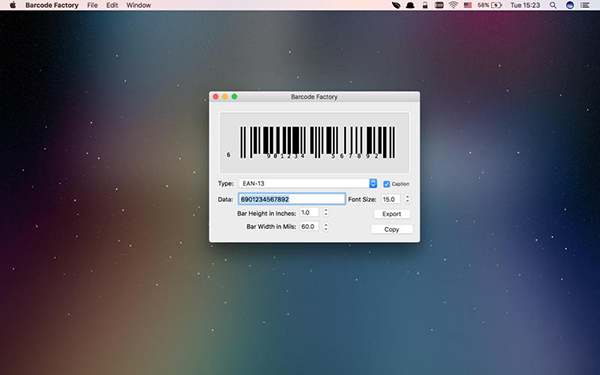Click the keyboard/display menu bar icon

[439, 5]
